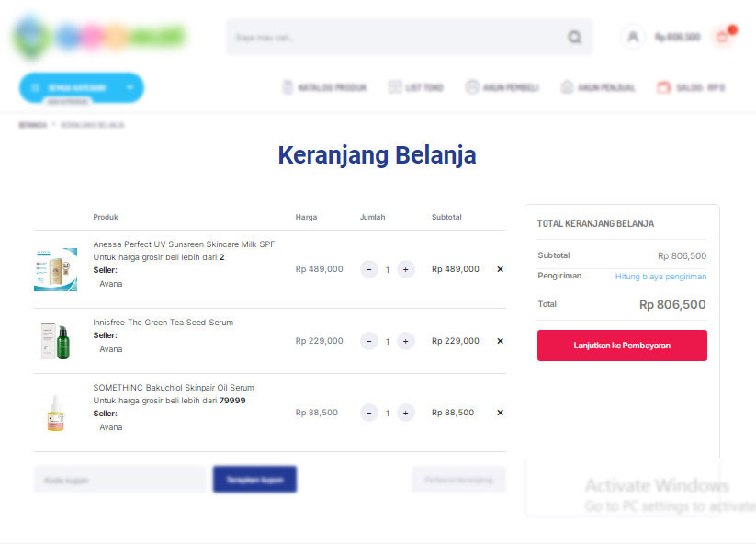The image size is (756, 544).
Task: Click the Keranjang Belanja page heading
Action: point(377,155)
